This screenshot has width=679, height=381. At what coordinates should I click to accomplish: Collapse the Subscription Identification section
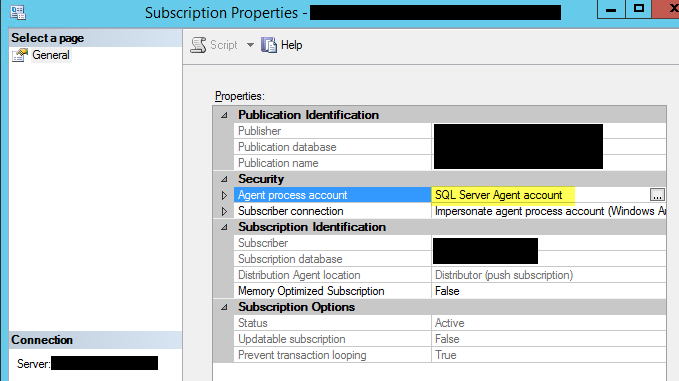pyautogui.click(x=224, y=227)
